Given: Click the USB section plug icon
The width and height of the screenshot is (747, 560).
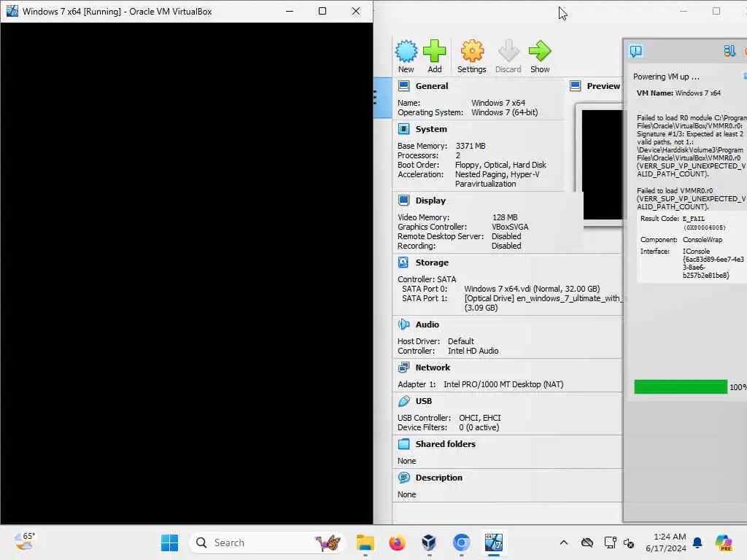Looking at the screenshot, I should (x=404, y=401).
